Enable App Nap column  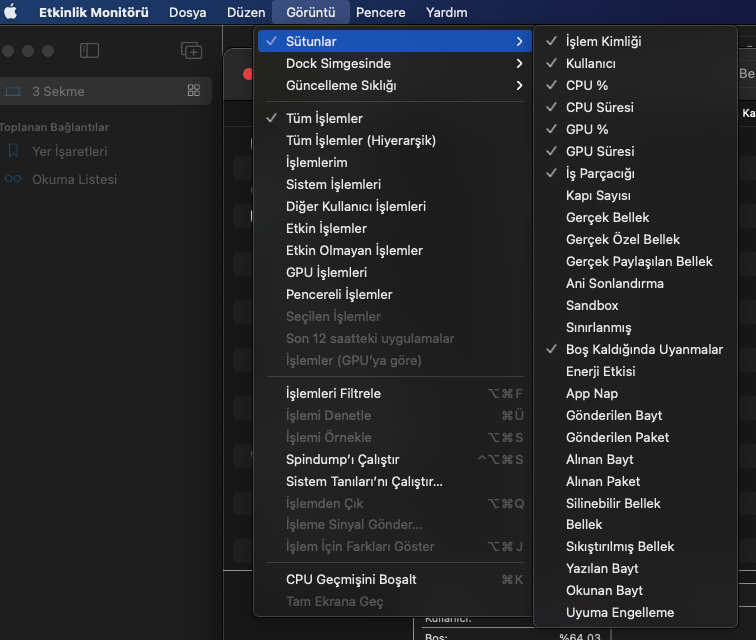click(x=635, y=393)
